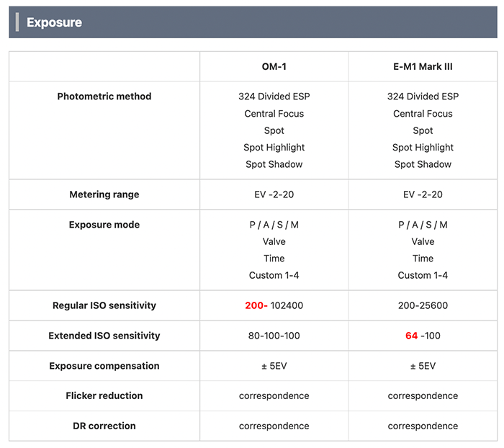Select the Exposure compensation row label
This screenshot has width=504, height=448.
click(x=104, y=366)
